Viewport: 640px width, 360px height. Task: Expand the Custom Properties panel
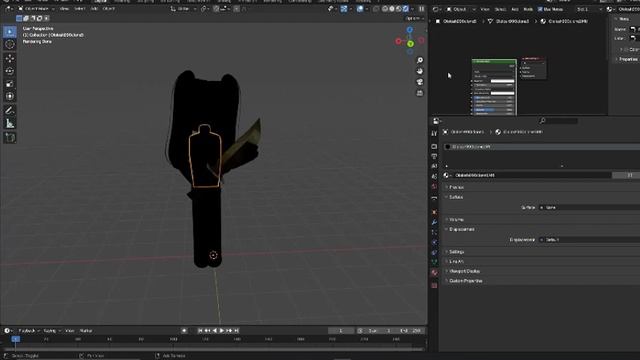click(465, 281)
